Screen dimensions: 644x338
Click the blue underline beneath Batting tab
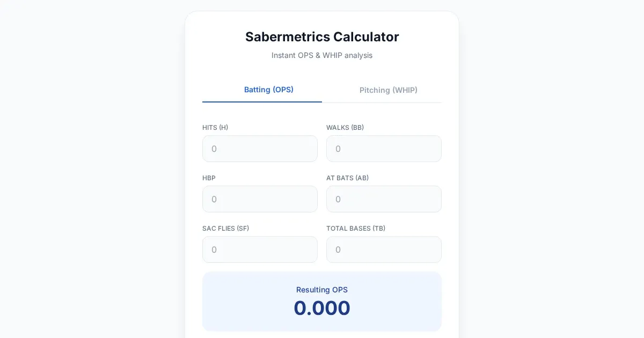(262, 101)
